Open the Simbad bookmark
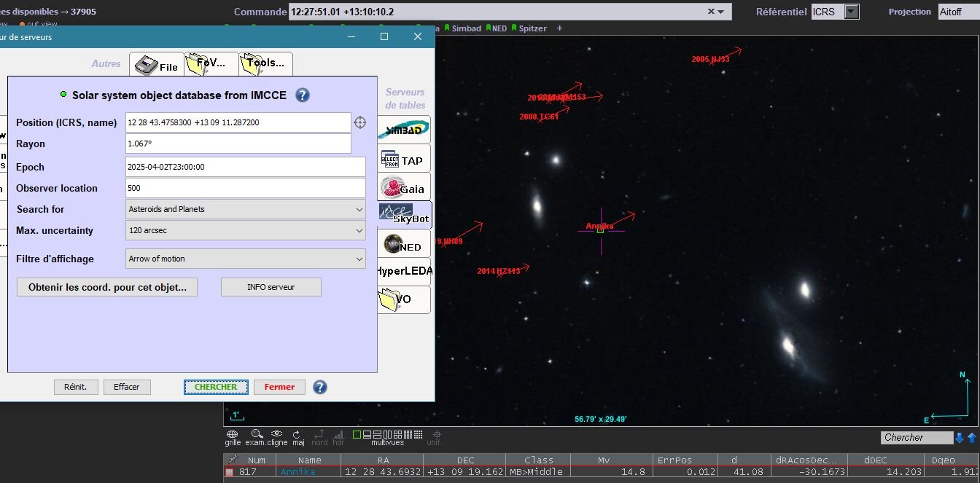Image resolution: width=980 pixels, height=483 pixels. point(463,28)
